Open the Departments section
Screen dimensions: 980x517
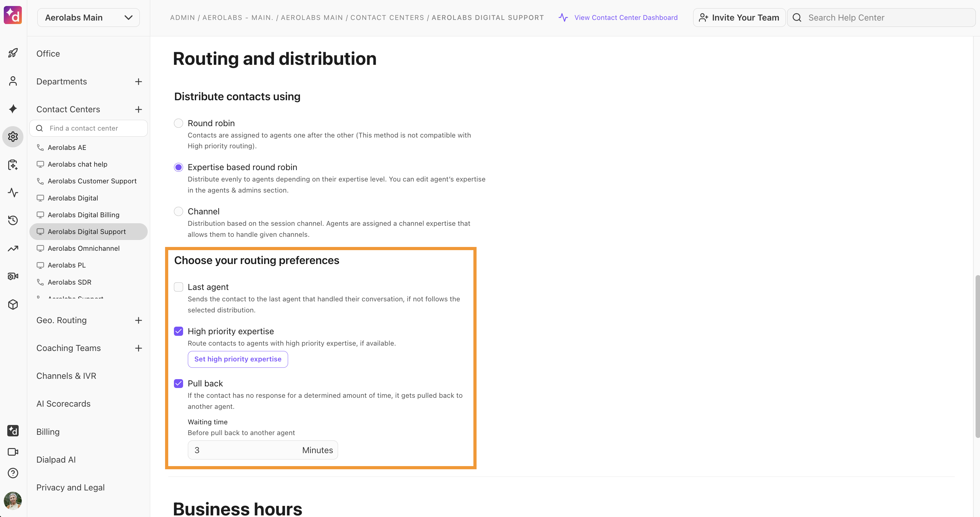pyautogui.click(x=62, y=81)
